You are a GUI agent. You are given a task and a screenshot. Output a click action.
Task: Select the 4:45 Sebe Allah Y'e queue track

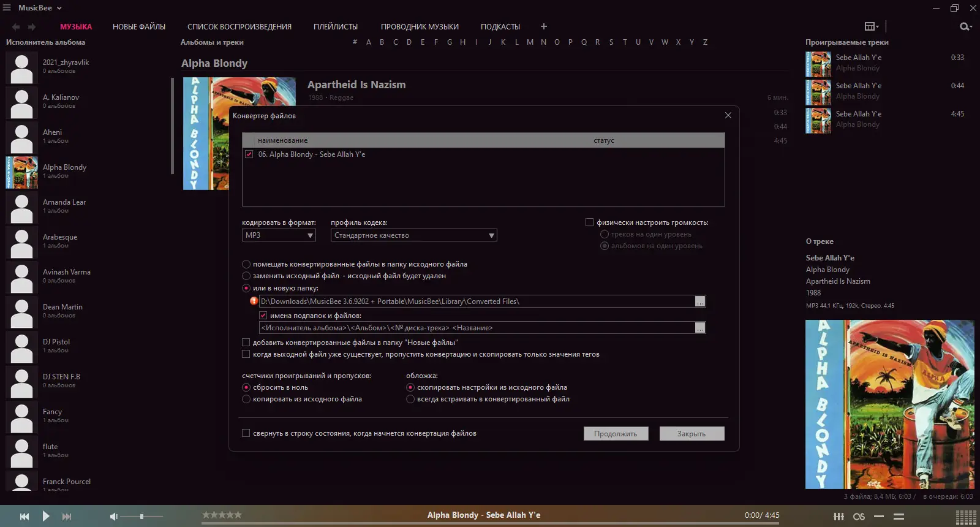(885, 119)
